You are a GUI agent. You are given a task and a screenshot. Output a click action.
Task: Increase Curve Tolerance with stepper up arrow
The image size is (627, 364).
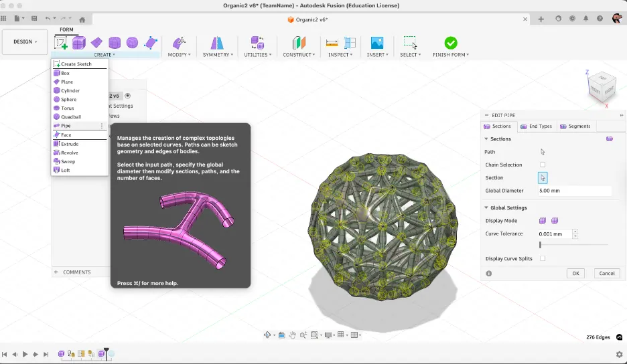click(x=575, y=232)
